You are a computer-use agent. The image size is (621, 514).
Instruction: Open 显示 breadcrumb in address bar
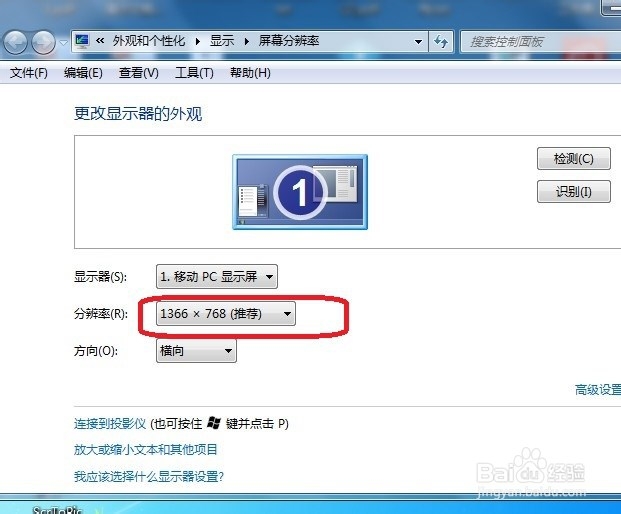222,41
